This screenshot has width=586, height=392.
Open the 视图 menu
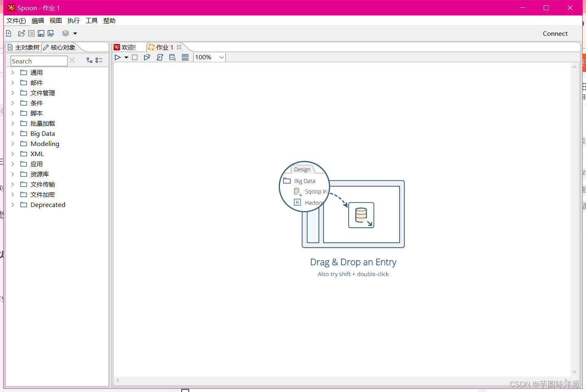point(56,21)
